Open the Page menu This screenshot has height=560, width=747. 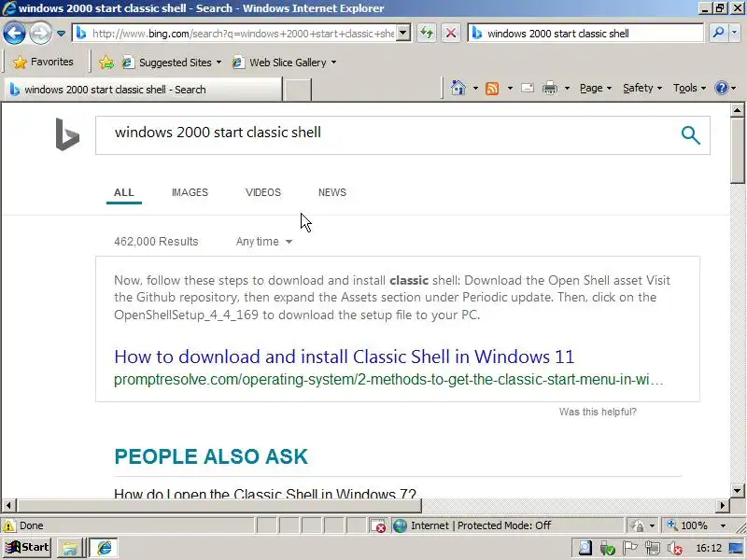point(596,88)
